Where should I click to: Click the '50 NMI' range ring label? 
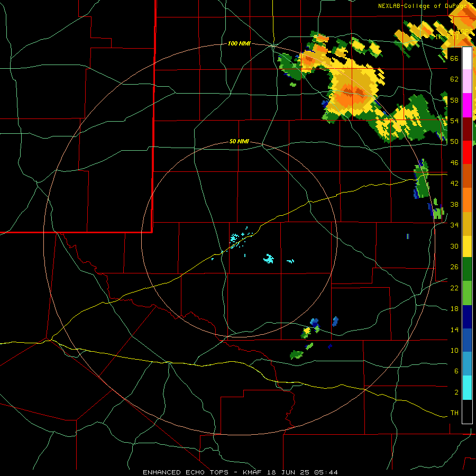pyautogui.click(x=239, y=141)
